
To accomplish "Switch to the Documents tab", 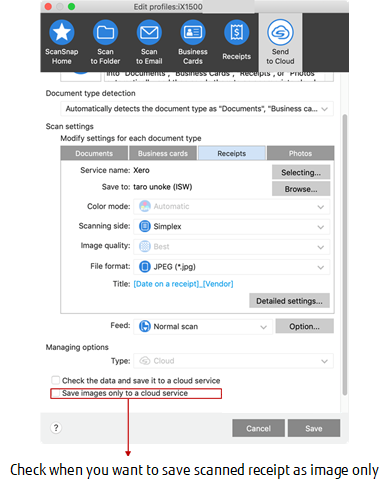I will click(x=94, y=153).
